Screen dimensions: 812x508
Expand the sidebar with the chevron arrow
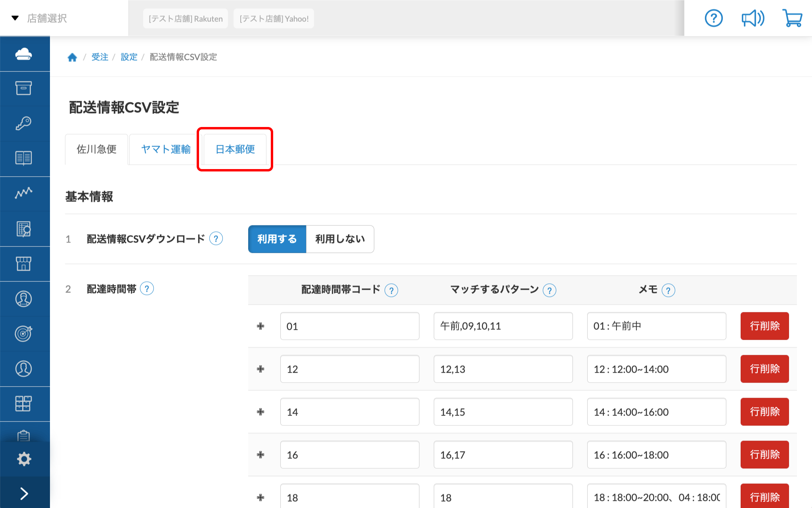click(x=25, y=493)
